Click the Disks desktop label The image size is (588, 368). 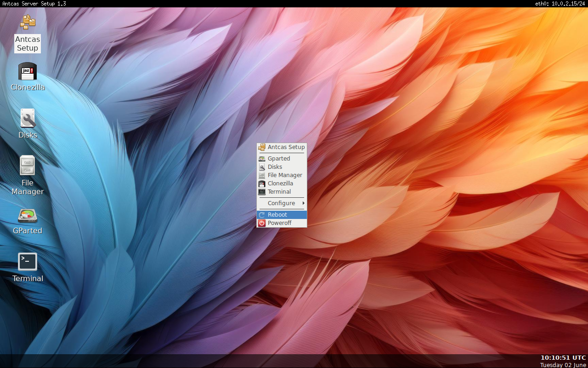click(28, 135)
